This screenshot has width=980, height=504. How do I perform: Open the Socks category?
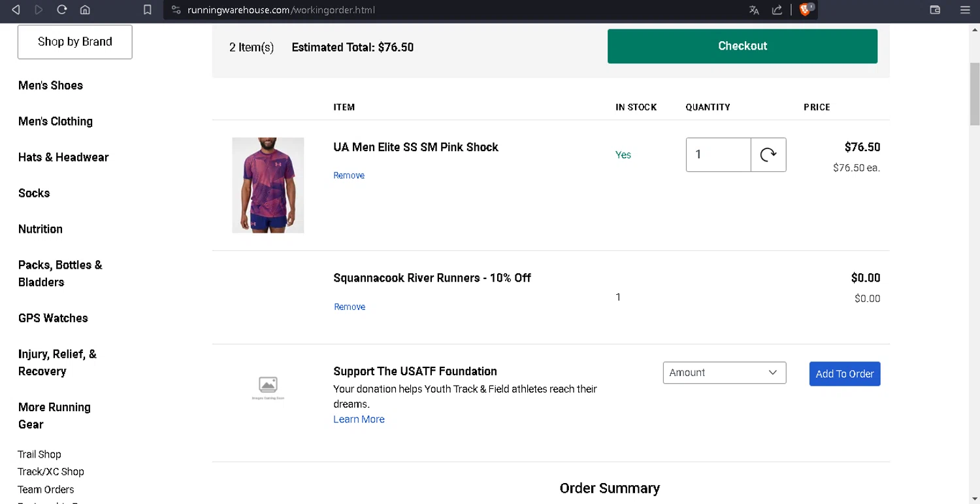coord(34,193)
